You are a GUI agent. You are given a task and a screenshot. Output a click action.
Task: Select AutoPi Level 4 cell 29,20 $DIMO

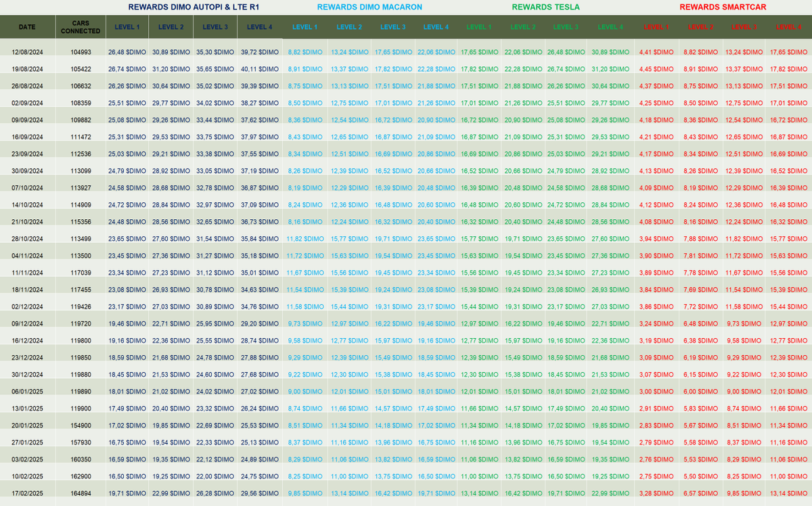pos(260,323)
